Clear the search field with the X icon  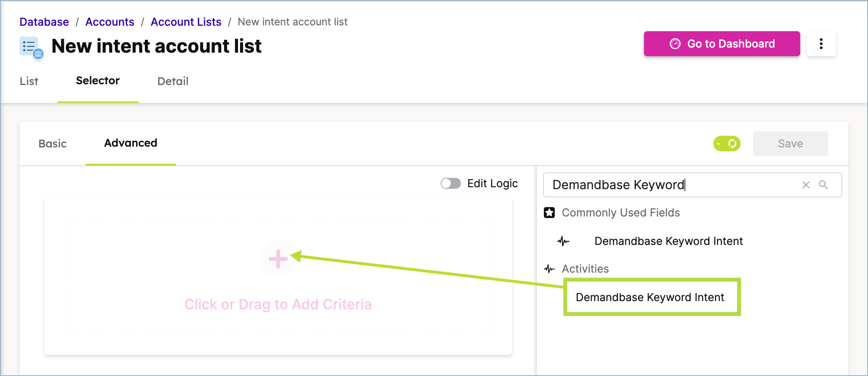[806, 185]
